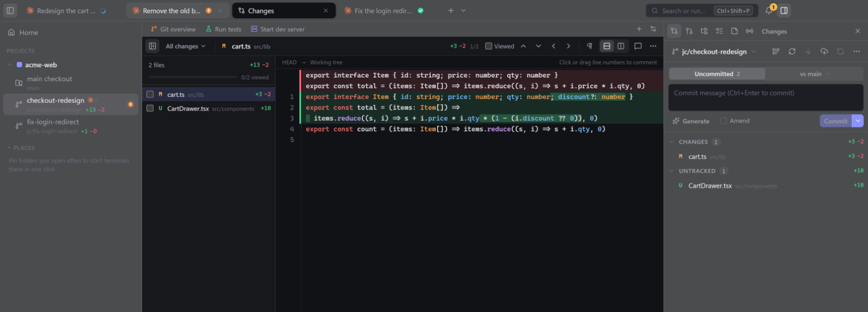Open the tasks checklist panel icon
Viewport: 868px width, 312px height.
point(719,31)
